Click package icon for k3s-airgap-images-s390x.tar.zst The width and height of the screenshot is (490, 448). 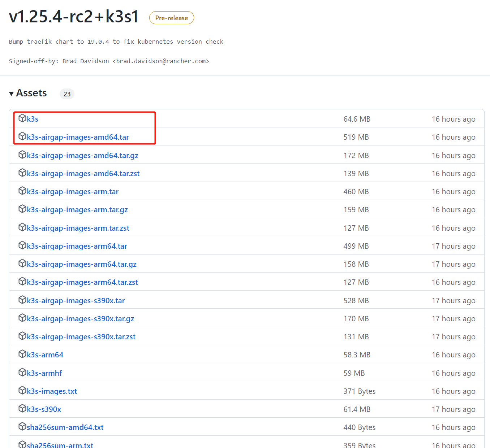pos(22,336)
